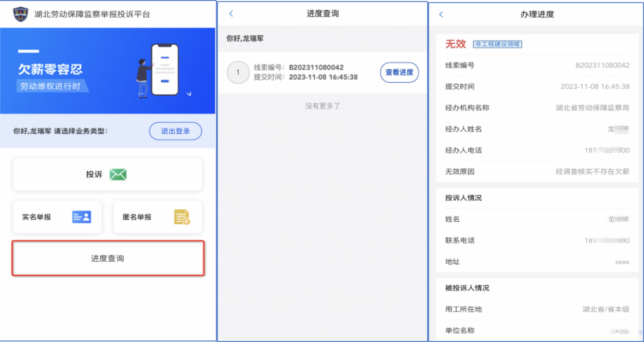
Task: Click the 无效 status label
Action: point(455,44)
